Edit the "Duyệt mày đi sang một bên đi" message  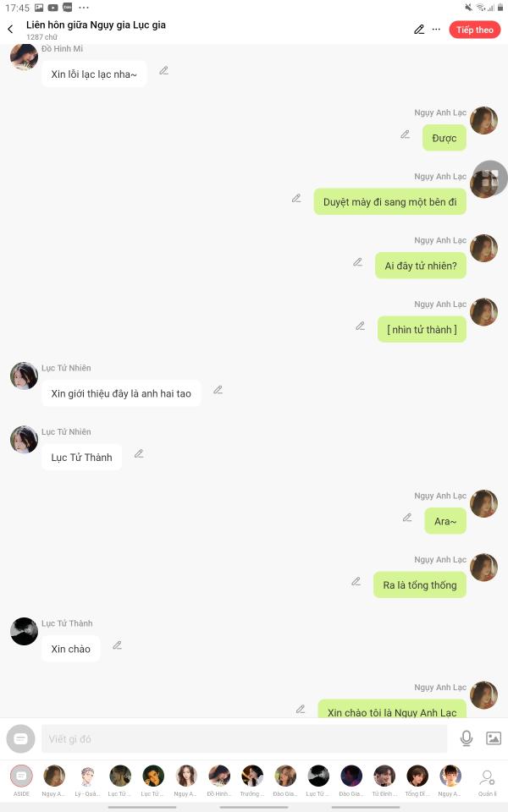pyautogui.click(x=296, y=198)
